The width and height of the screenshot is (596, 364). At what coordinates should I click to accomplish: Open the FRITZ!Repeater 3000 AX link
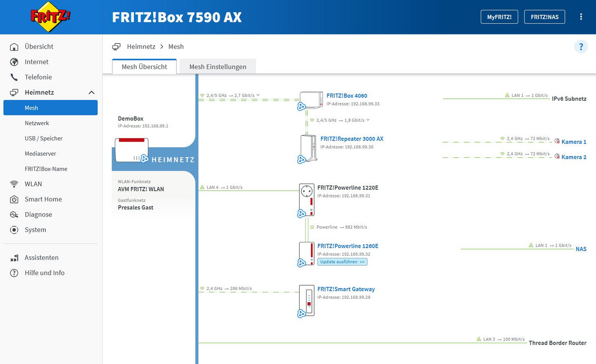pyautogui.click(x=352, y=139)
